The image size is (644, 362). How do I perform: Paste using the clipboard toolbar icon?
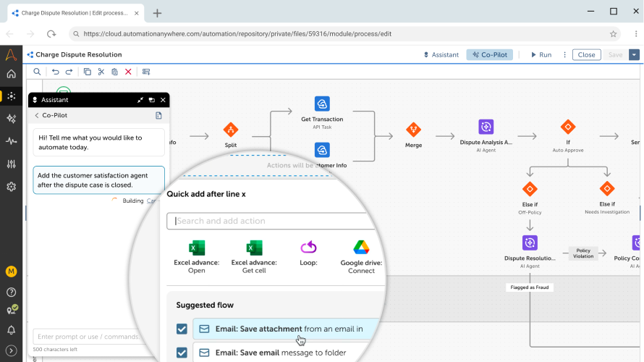[114, 72]
